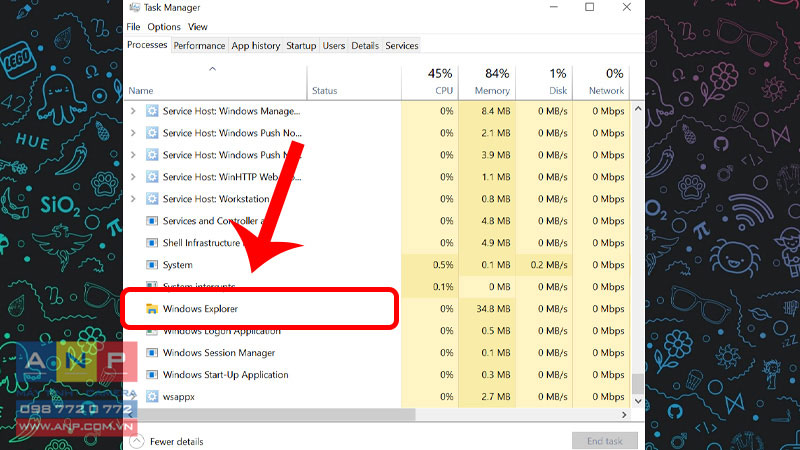Click the vertical scrollbar down arrow
The height and width of the screenshot is (450, 800).
[638, 402]
